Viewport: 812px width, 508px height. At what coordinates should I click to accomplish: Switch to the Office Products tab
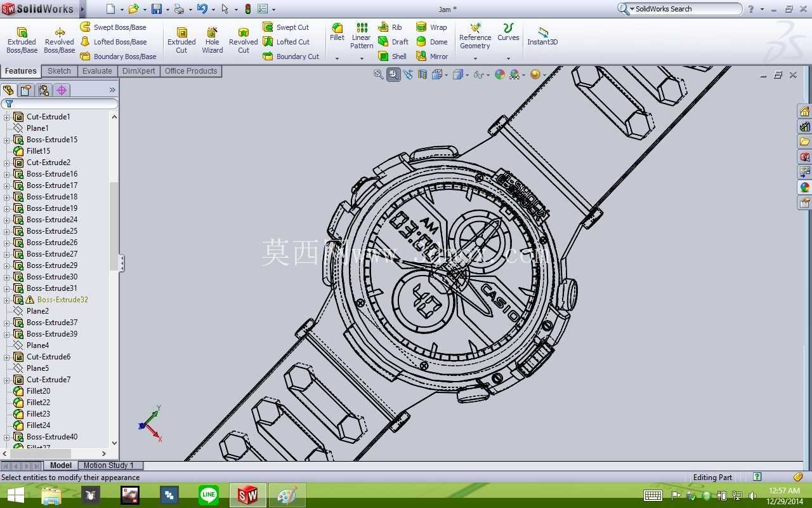(191, 71)
